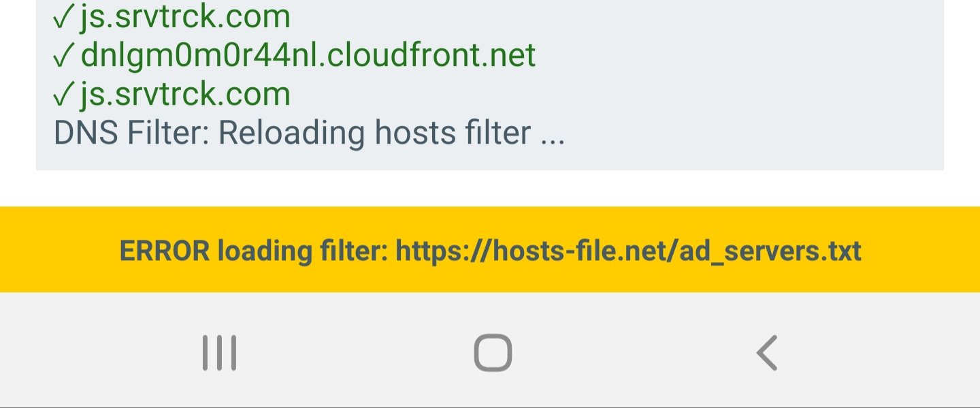Viewport: 980px width, 408px height.
Task: Tap the Android recent apps icon
Action: (219, 353)
